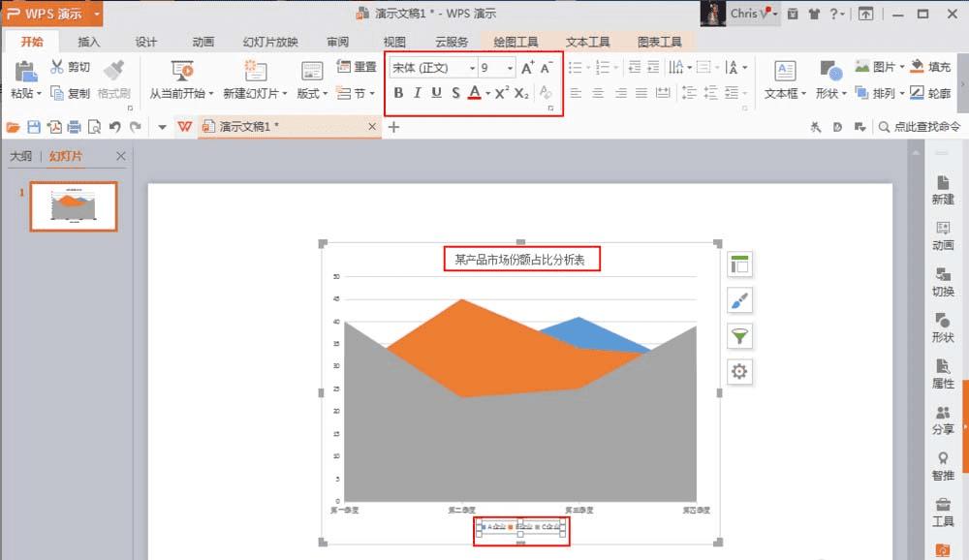Open the Shapes (形状) dropdown
Image resolution: width=969 pixels, height=560 pixels.
[830, 93]
